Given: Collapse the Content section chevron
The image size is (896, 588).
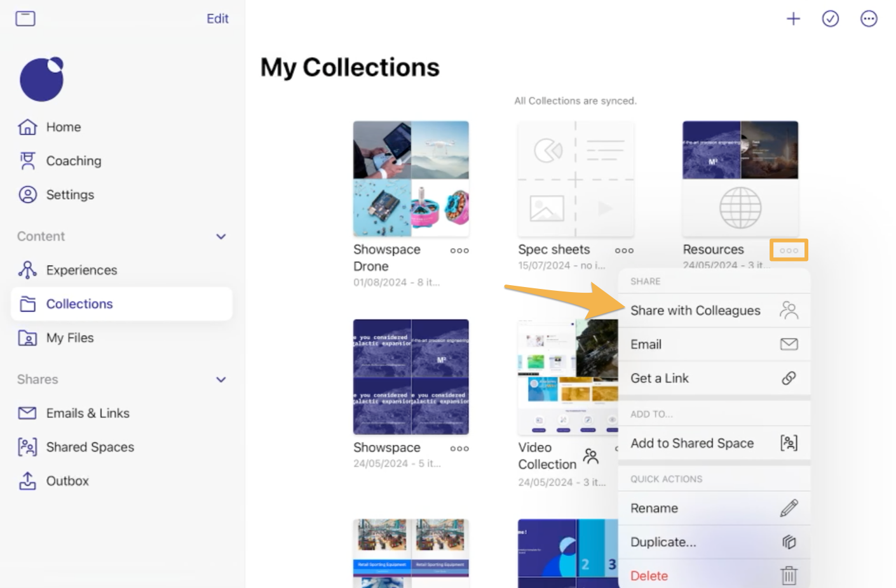Looking at the screenshot, I should [221, 236].
